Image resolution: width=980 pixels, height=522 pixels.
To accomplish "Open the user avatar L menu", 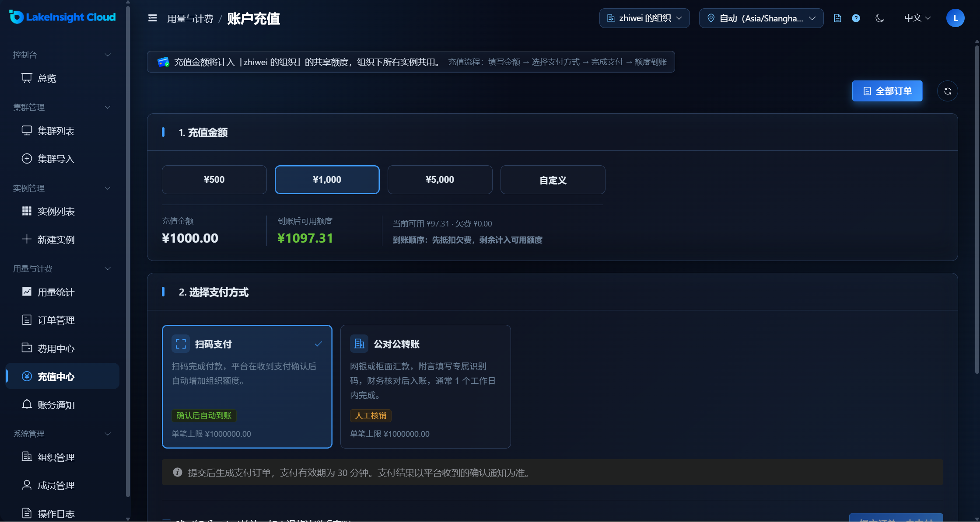I will (955, 18).
